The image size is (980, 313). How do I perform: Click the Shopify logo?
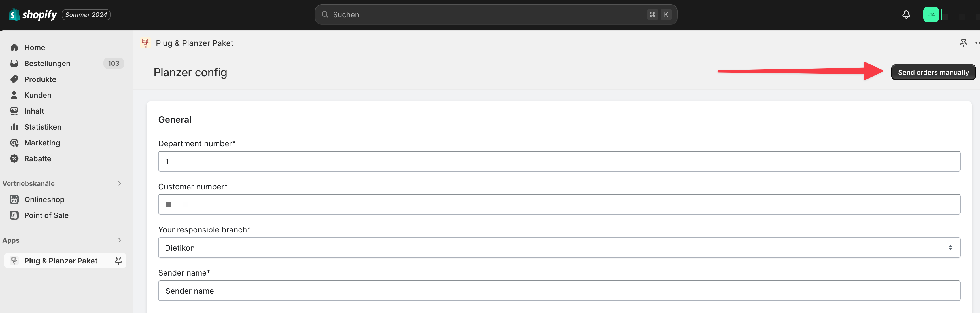(x=32, y=15)
